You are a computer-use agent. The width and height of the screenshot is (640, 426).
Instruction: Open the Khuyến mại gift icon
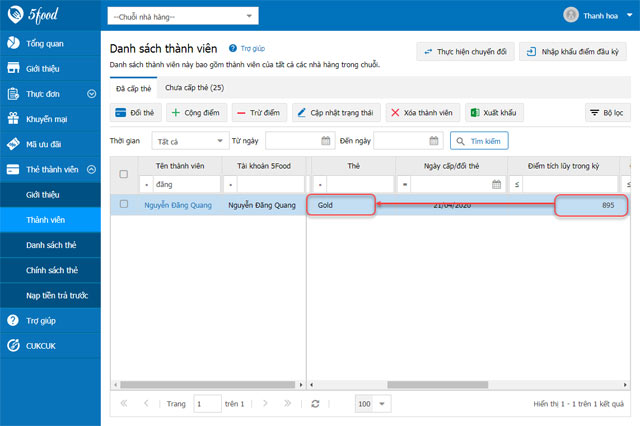(x=14, y=119)
